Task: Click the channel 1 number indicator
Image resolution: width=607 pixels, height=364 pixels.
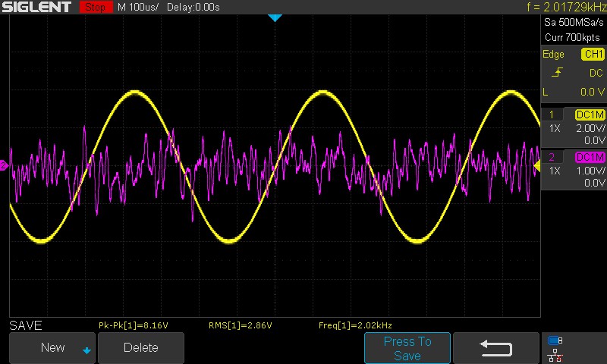Action: click(x=552, y=115)
